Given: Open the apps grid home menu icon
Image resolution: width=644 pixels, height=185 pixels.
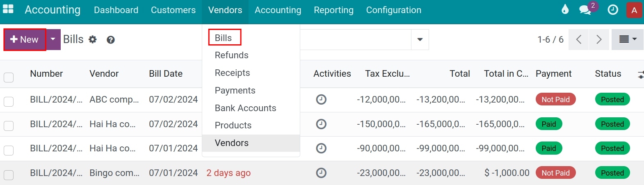Looking at the screenshot, I should pos(8,9).
